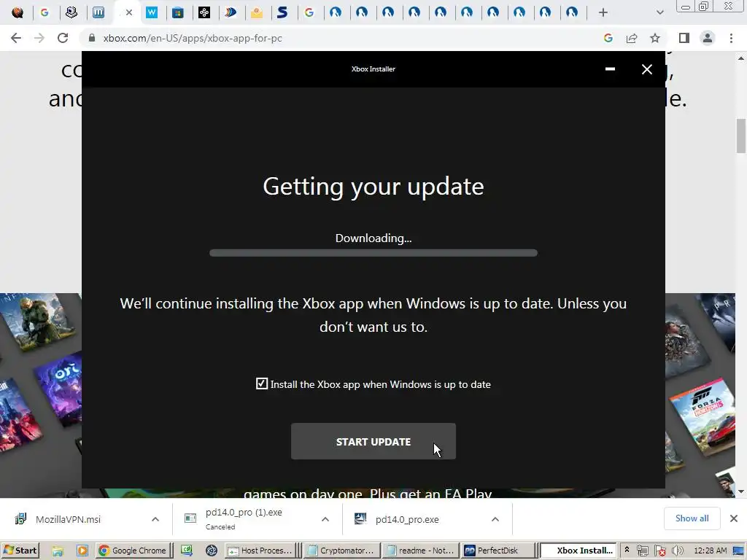This screenshot has height=560, width=747.
Task: Open Chrome side panel
Action: 684,38
